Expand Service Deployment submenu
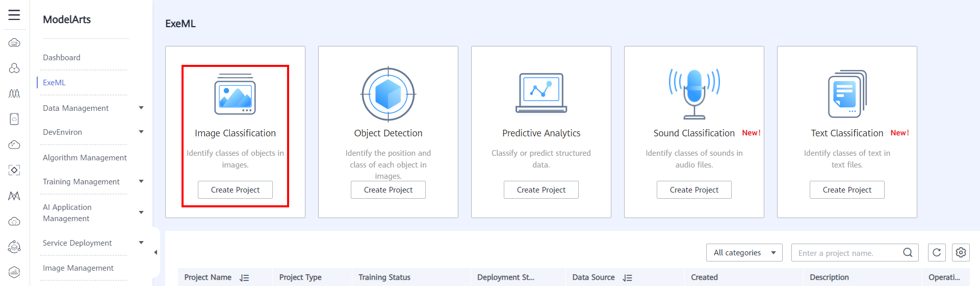980x286 pixels. click(x=141, y=243)
